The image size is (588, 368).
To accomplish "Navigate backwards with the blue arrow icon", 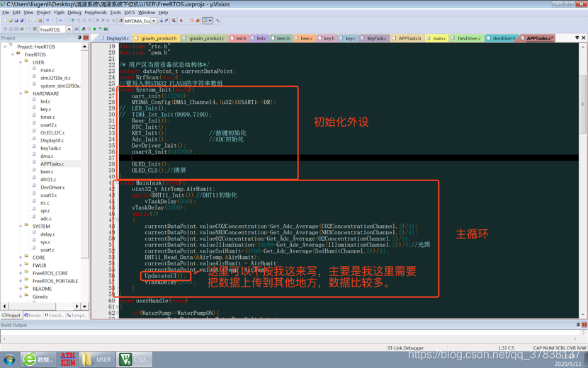I will coord(60,21).
